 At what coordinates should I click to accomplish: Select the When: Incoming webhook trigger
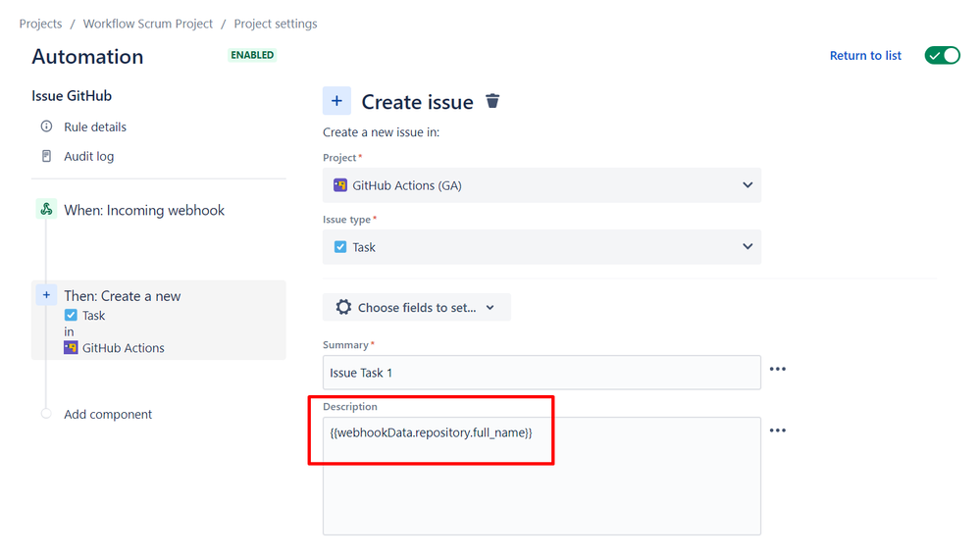tap(144, 211)
